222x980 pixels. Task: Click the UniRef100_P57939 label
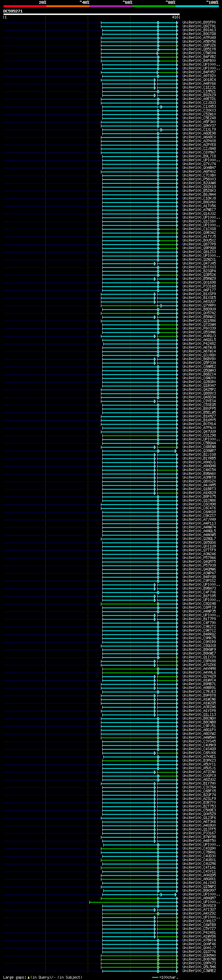199,565
